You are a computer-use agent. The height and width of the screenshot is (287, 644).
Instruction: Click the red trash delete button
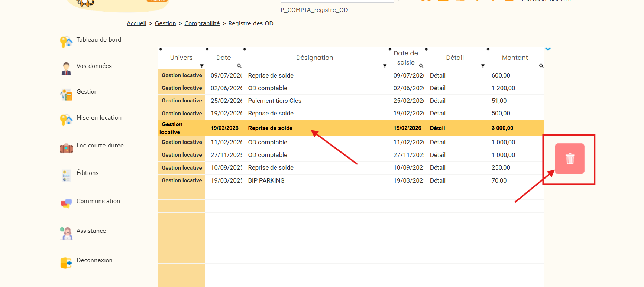click(570, 159)
